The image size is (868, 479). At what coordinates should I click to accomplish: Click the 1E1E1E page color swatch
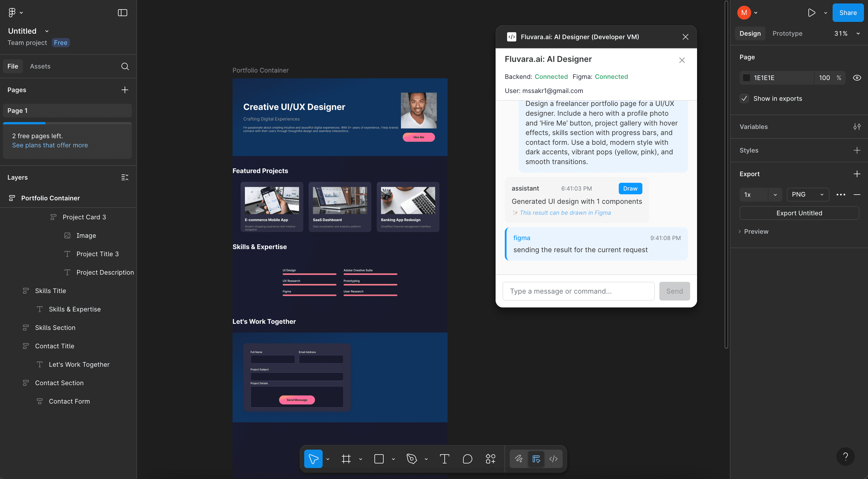pos(746,77)
